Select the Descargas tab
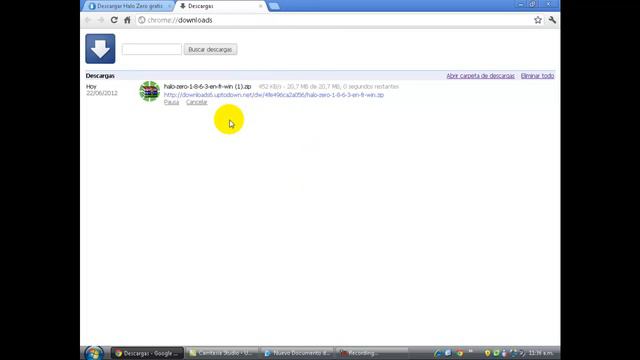This screenshot has height=360, width=640. pyautogui.click(x=220, y=6)
